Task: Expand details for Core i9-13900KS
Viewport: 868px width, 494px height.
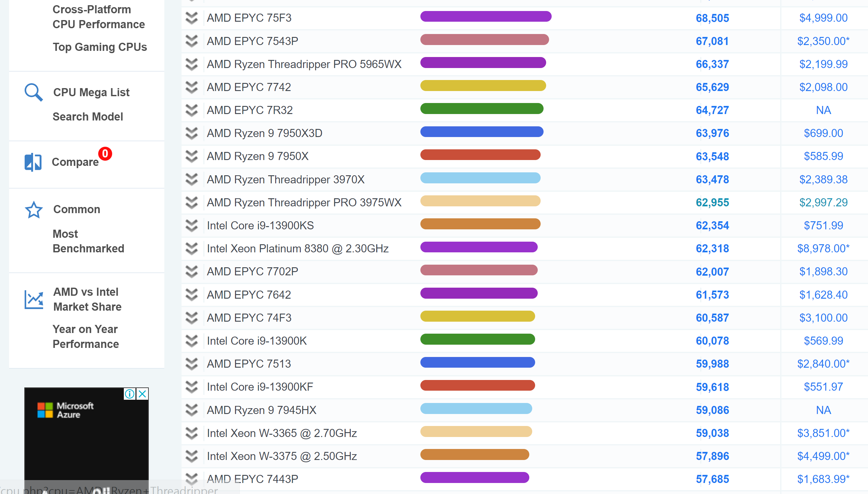Action: [x=192, y=226]
